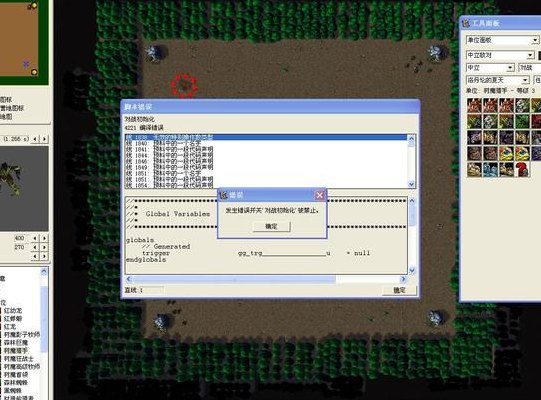Choose the solid green unit icon
The image size is (541, 400).
522,121
